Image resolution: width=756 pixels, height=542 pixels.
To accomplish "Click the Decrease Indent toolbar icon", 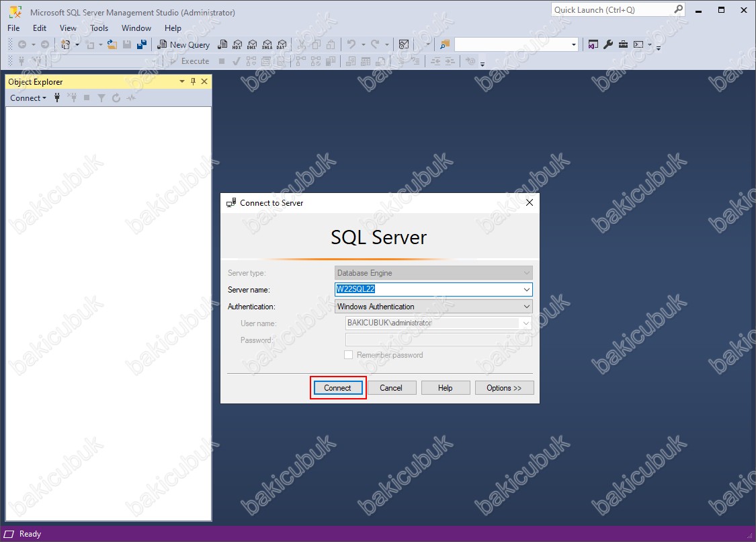I will (435, 61).
